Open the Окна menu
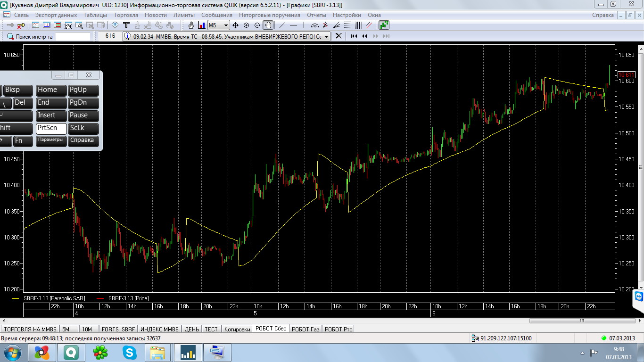The height and width of the screenshot is (362, 644). click(374, 15)
